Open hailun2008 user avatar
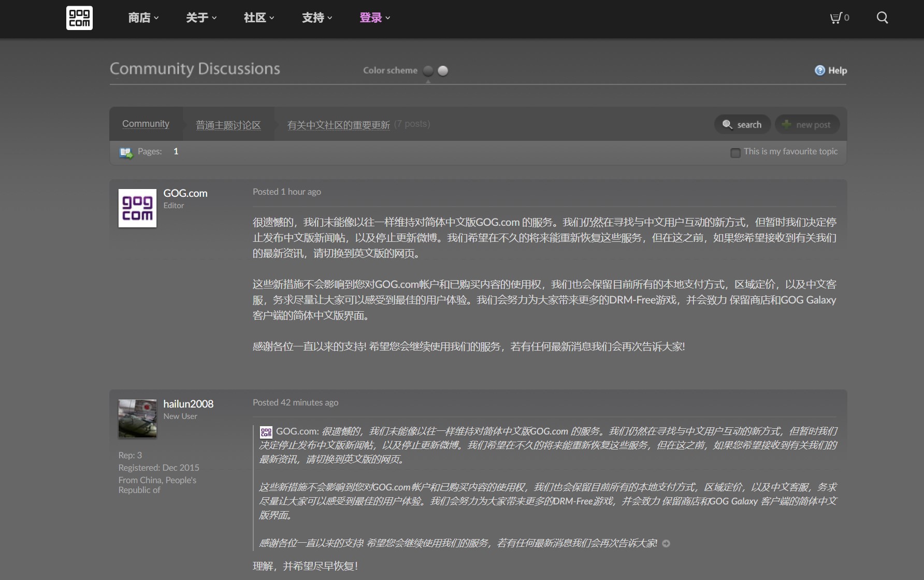Image resolution: width=924 pixels, height=580 pixels. click(137, 418)
